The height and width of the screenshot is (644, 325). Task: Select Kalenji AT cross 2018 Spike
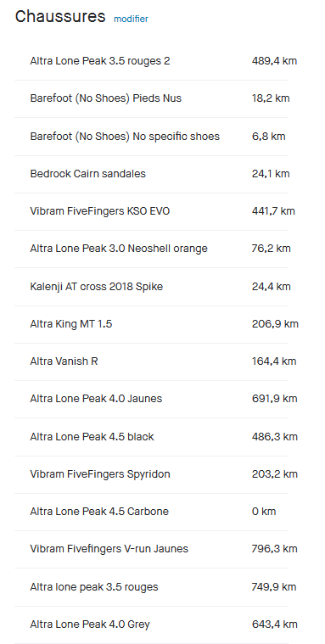(x=151, y=286)
